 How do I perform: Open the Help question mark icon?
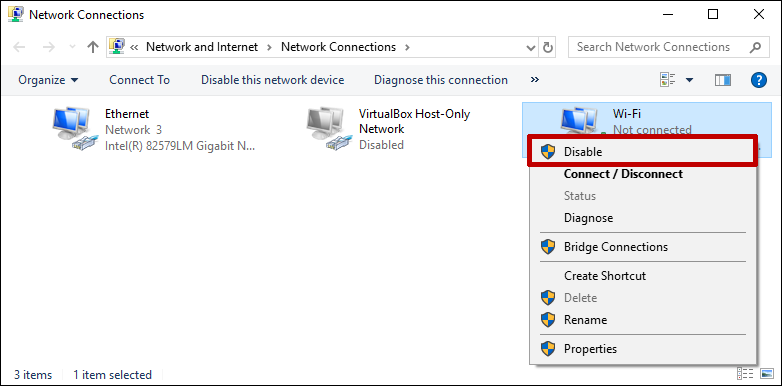758,80
